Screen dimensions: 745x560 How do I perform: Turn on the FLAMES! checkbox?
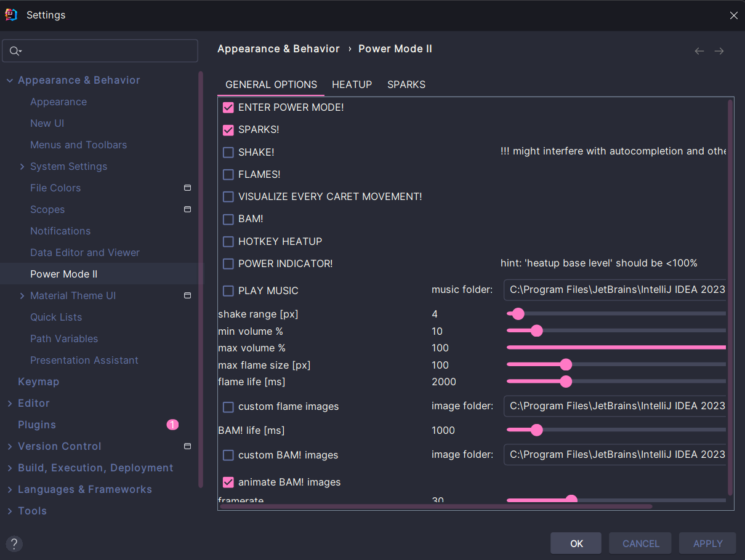click(x=228, y=175)
